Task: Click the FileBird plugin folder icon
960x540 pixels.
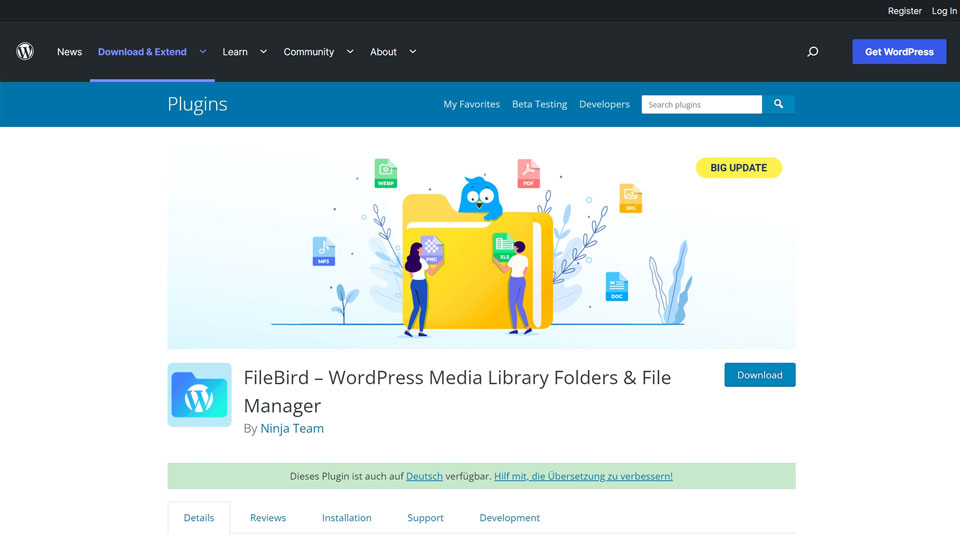Action: tap(200, 395)
